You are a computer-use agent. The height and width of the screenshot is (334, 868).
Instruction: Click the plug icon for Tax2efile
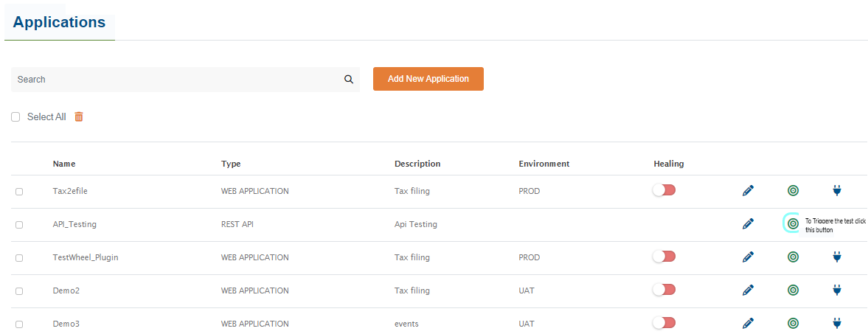(x=836, y=191)
